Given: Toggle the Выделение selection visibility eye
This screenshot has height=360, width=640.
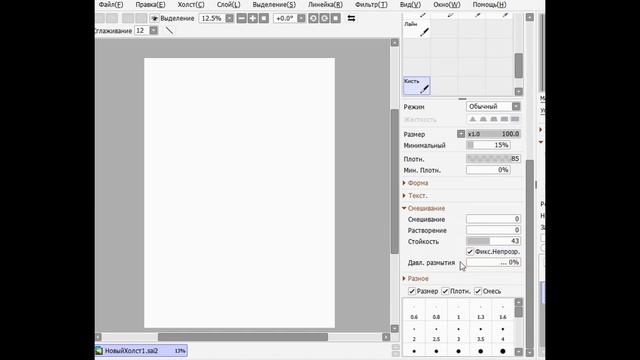Looking at the screenshot, I should (x=155, y=18).
